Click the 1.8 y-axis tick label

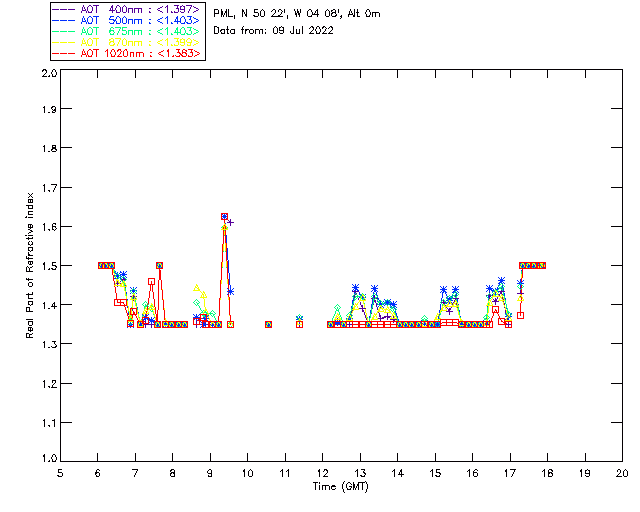coord(49,148)
